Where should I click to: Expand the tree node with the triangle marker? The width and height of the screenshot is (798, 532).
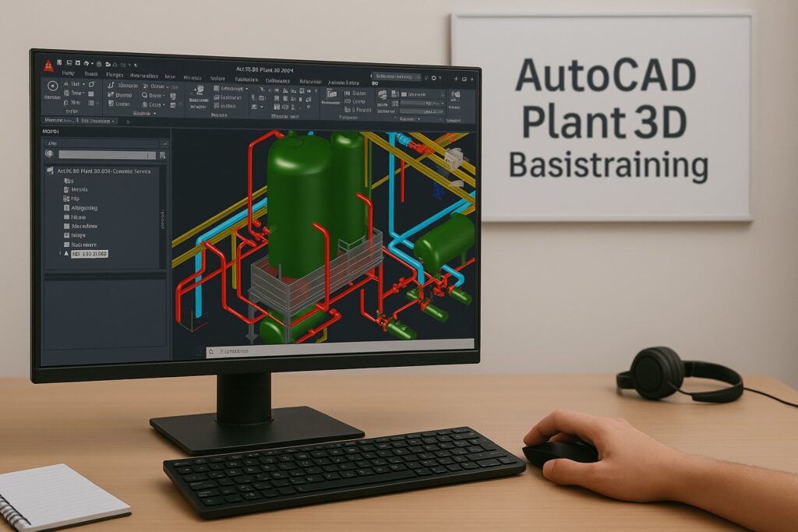point(62,254)
